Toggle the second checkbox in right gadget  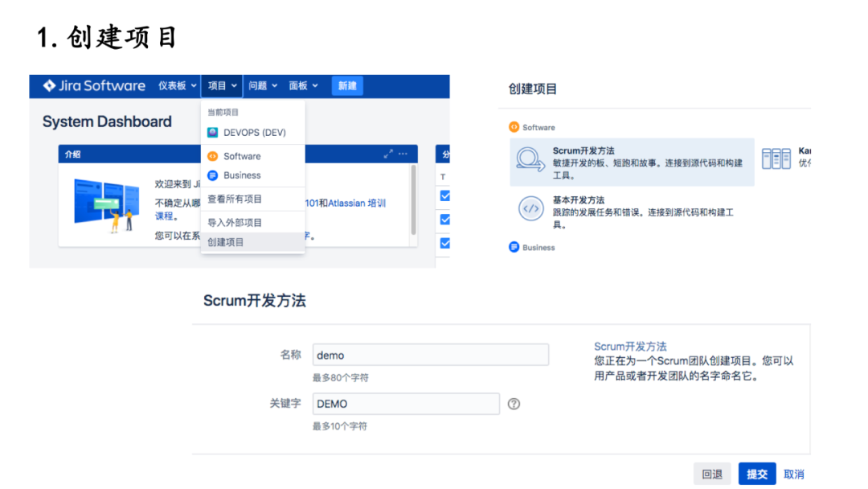[x=445, y=220]
